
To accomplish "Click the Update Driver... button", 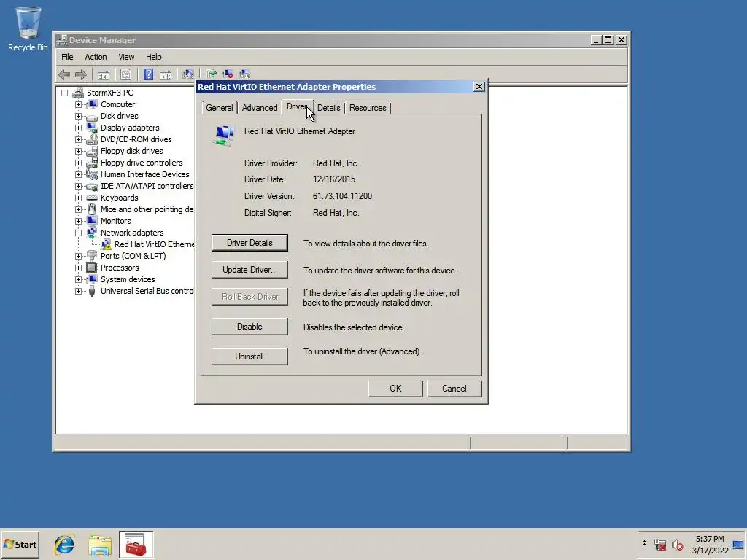I will (249, 270).
